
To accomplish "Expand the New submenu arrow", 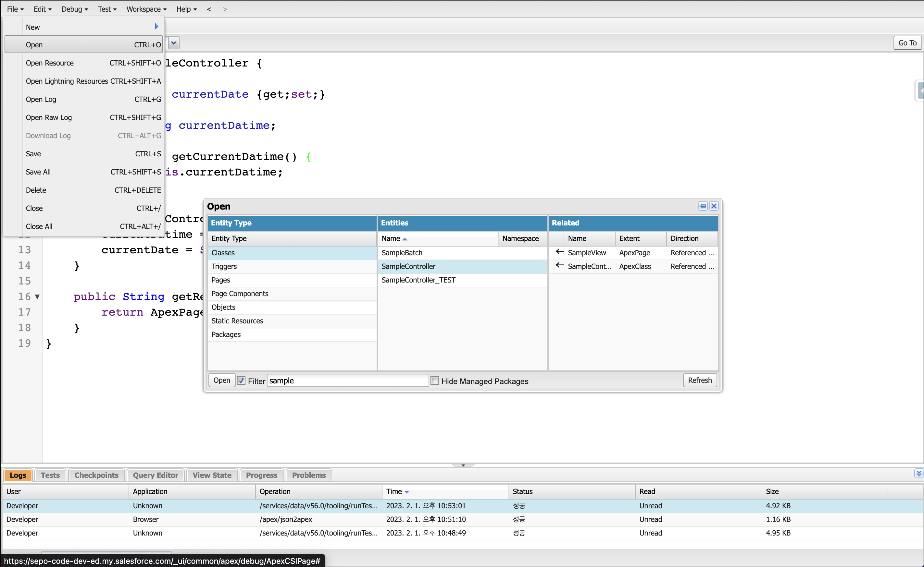I will click(156, 27).
